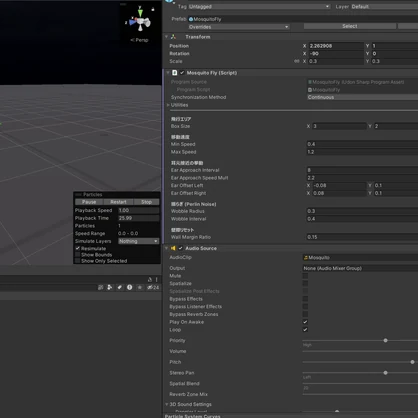Open the panel three-dot options menu
Image resolution: width=418 pixels, height=418 pixels.
157,279
